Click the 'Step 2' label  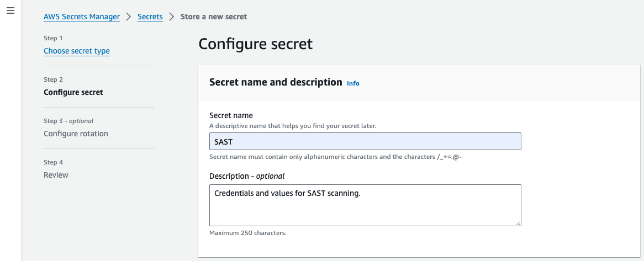pos(54,79)
